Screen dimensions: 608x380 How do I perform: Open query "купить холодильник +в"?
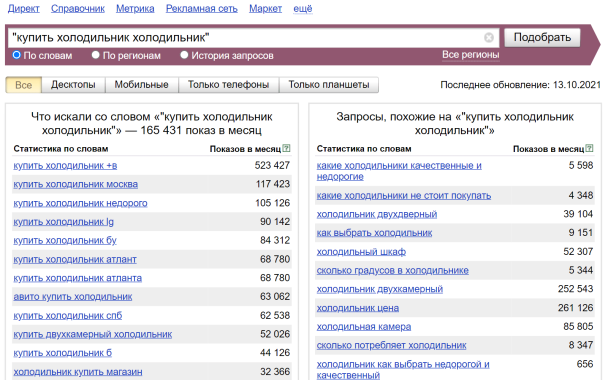[x=65, y=166]
